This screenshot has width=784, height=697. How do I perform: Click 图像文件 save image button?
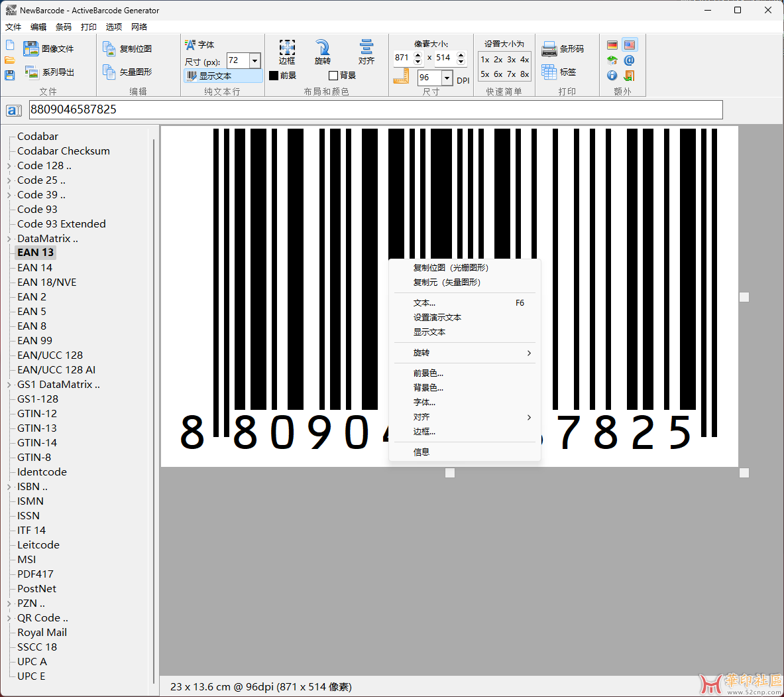(49, 48)
